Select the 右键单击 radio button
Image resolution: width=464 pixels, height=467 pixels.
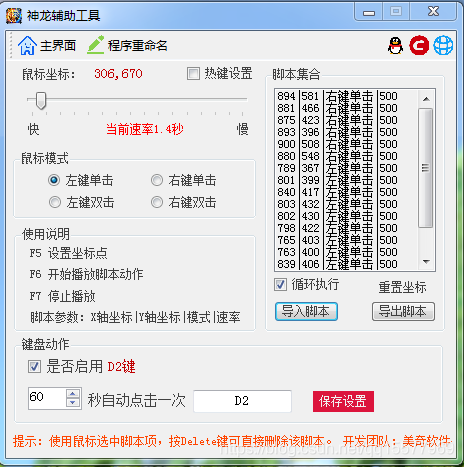[157, 180]
